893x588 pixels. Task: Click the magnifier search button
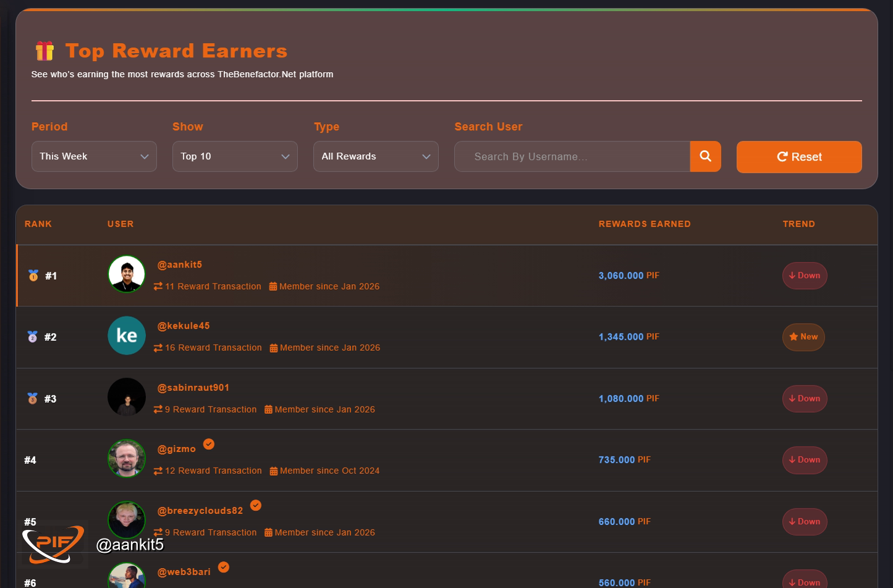coord(705,156)
